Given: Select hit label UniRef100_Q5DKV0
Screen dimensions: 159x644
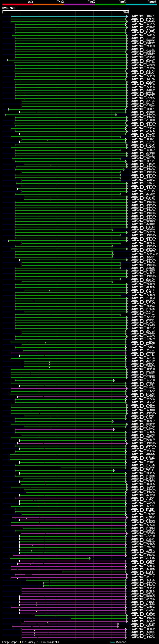Looking at the screenshot, I should [x=143, y=82].
